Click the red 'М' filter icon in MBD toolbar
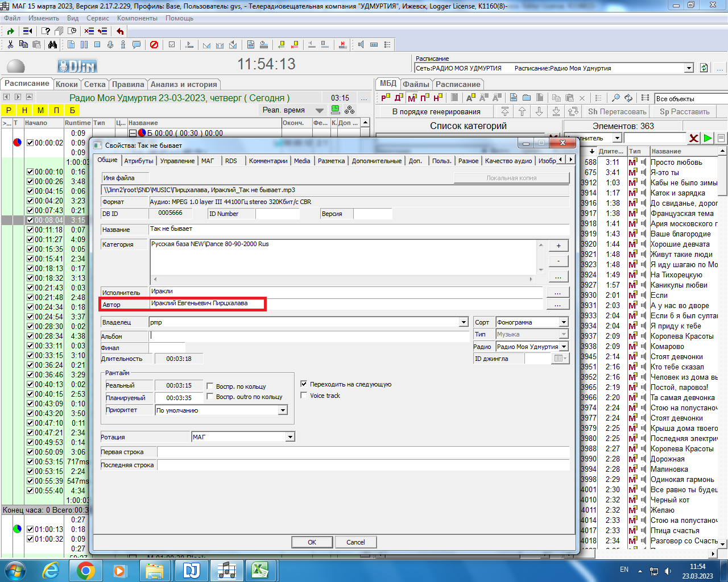 tap(412, 98)
